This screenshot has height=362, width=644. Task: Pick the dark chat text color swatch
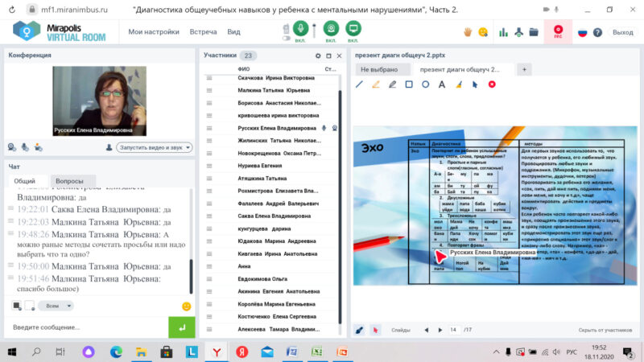click(16, 306)
